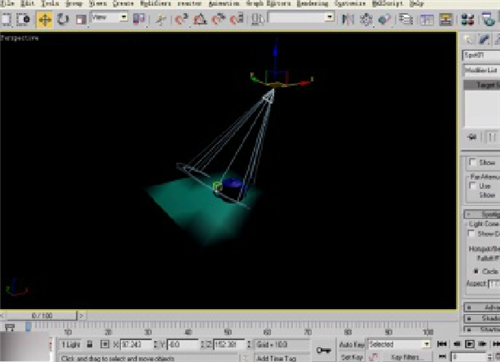Click the Go to Start playback button
The image size is (500, 362).
tap(442, 344)
